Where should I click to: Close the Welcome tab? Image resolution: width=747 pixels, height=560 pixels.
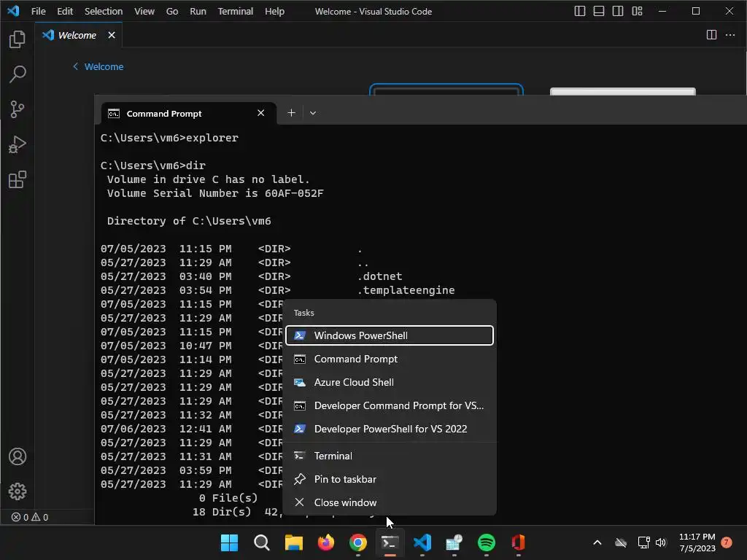pyautogui.click(x=112, y=35)
